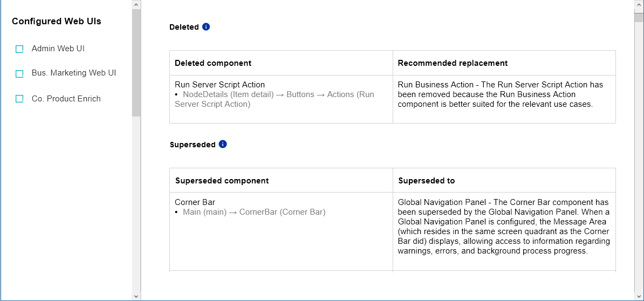Click the Main CornerBar path text

(x=254, y=212)
